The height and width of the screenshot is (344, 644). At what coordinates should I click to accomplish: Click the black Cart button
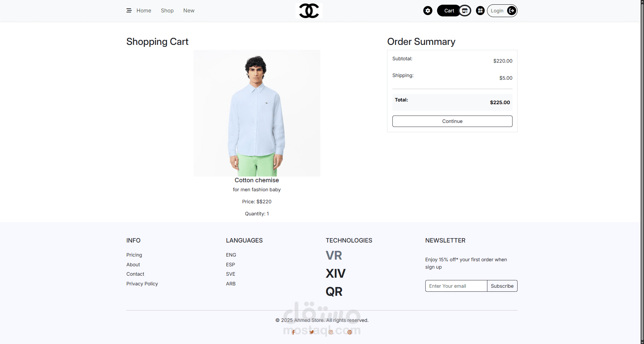448,11
